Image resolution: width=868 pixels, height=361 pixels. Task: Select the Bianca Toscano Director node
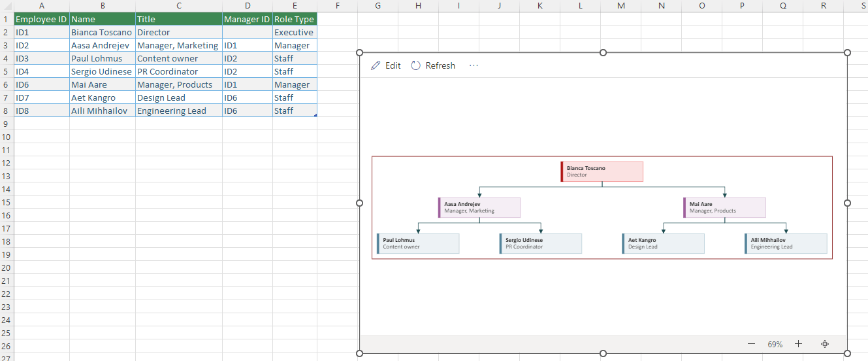tap(602, 171)
